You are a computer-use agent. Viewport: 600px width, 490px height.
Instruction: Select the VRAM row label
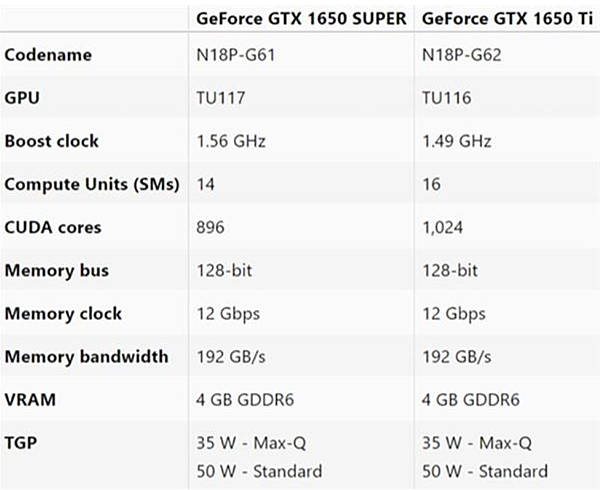pos(30,400)
